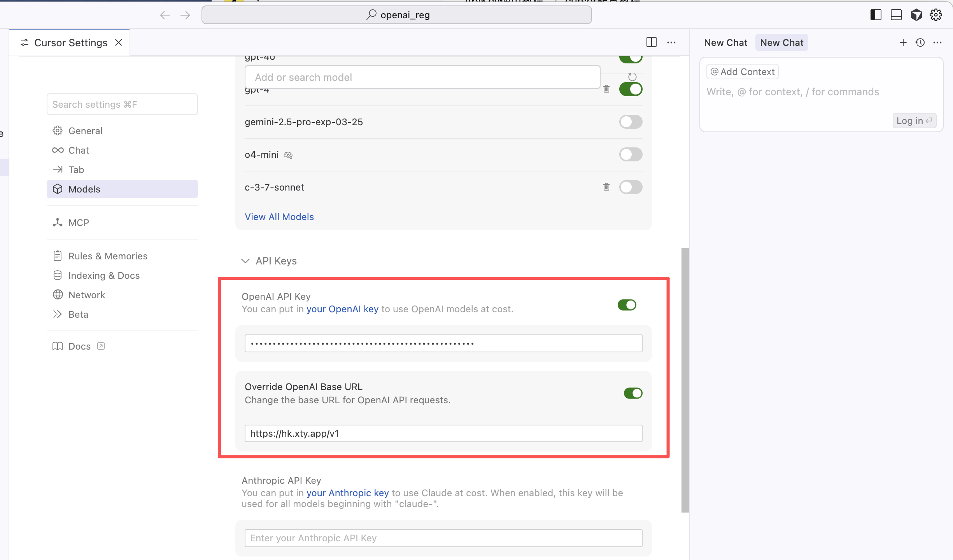Switch to the New Chat tab
Viewport: 953px width, 560px height.
(x=781, y=42)
